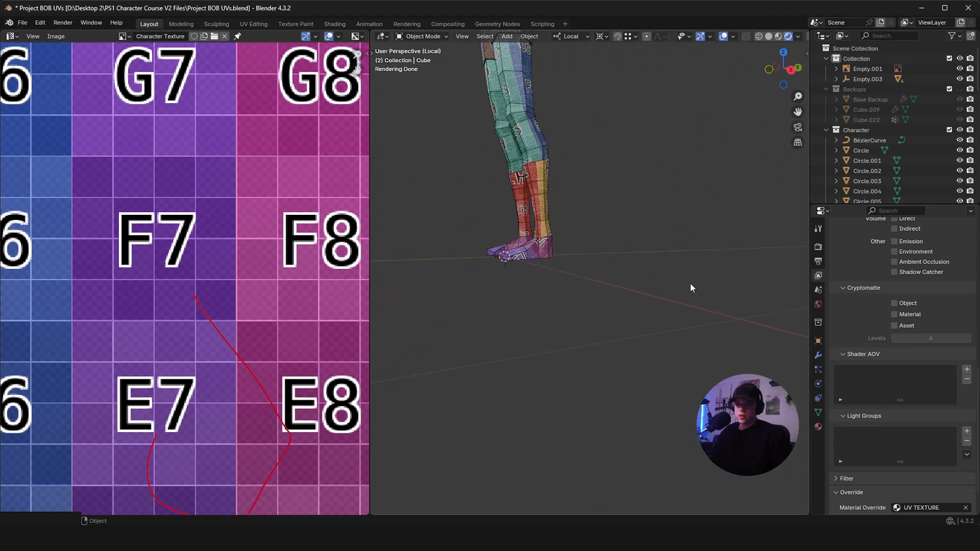Open the Rendering menu in the top bar
The width and height of the screenshot is (980, 551).
[x=406, y=24]
